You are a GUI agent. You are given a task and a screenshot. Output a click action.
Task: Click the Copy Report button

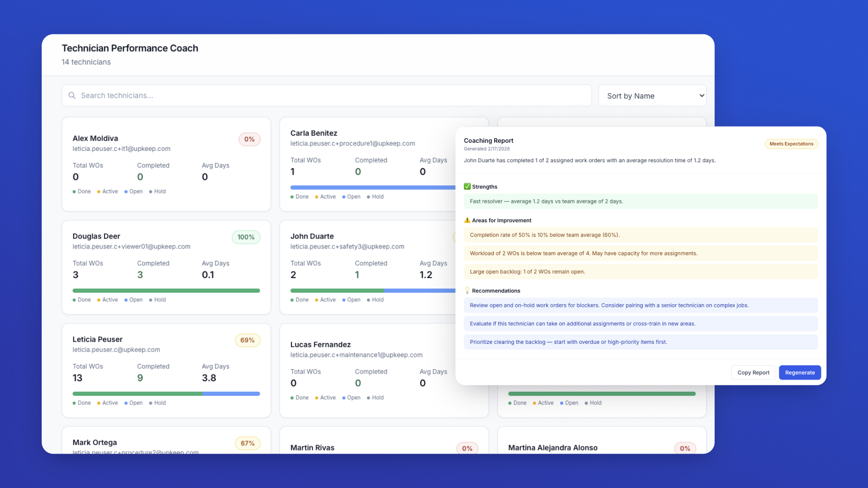(753, 372)
